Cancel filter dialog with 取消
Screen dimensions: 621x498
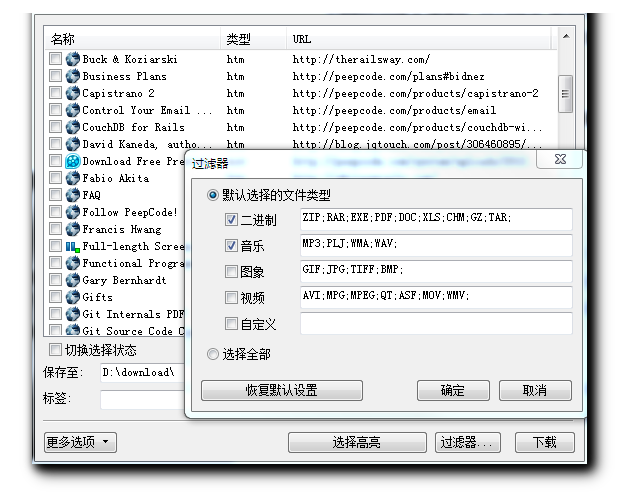[535, 391]
